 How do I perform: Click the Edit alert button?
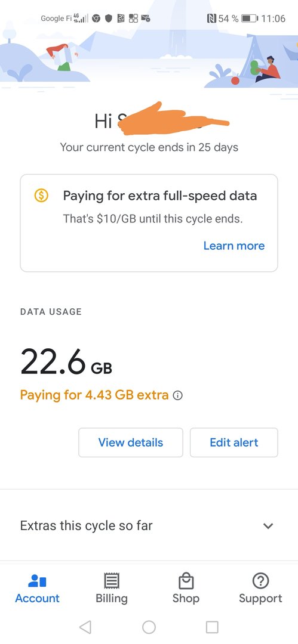point(234,442)
